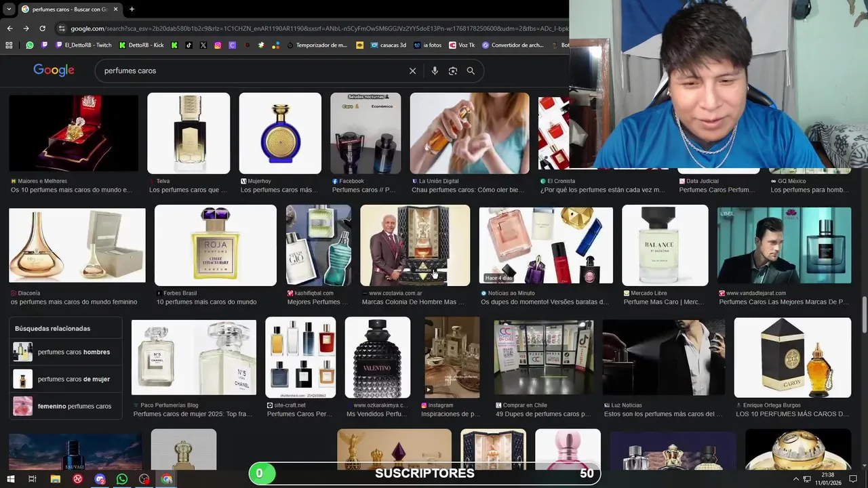Image resolution: width=868 pixels, height=488 pixels.
Task: Open the Diaconía golden perfume image
Action: pyautogui.click(x=77, y=245)
